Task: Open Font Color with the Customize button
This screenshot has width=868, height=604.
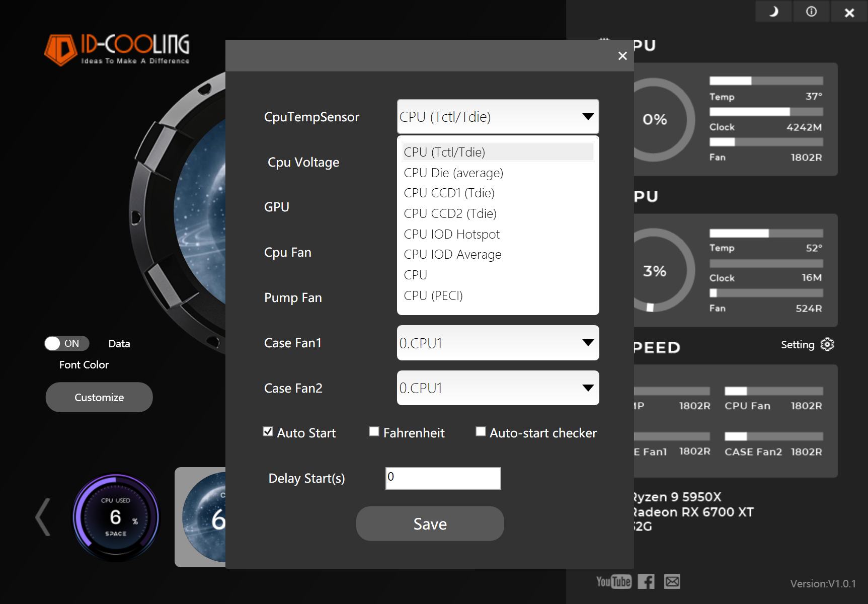Action: (x=99, y=397)
